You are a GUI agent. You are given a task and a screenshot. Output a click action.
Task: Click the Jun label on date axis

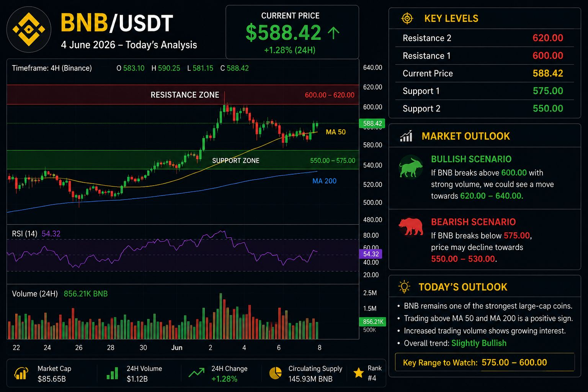coord(177,348)
